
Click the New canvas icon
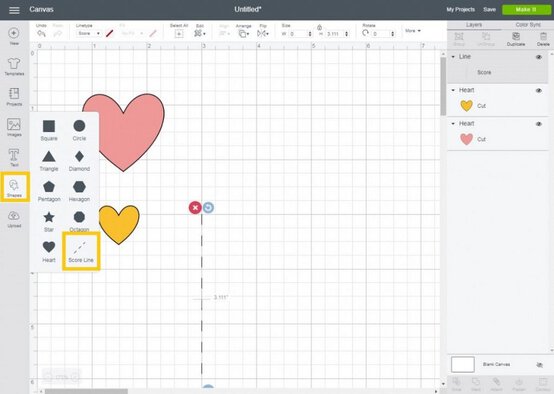[x=14, y=33]
